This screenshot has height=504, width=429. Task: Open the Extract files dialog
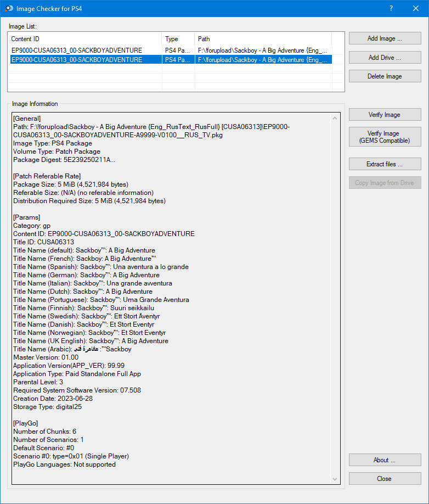point(385,164)
